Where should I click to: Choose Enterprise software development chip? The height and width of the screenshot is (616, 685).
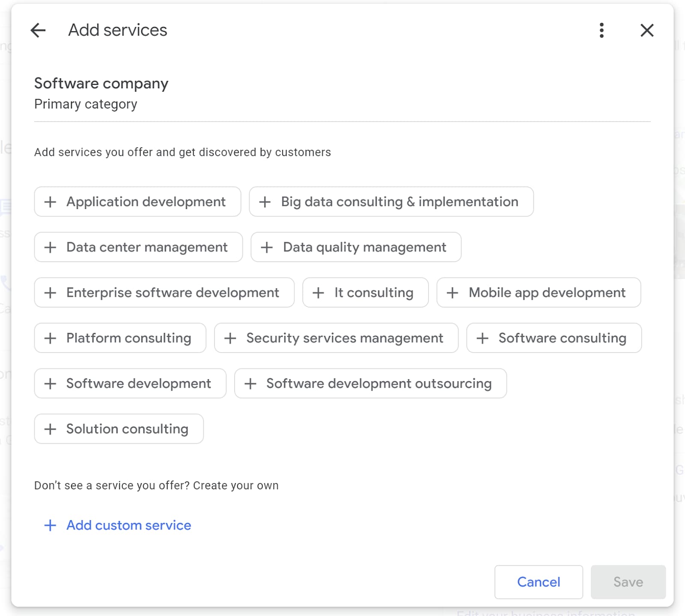164,293
